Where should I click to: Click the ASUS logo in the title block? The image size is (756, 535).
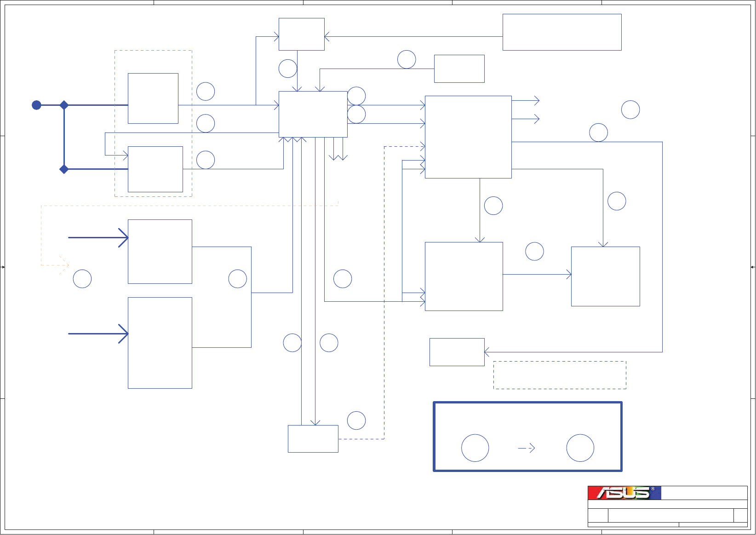pos(624,493)
